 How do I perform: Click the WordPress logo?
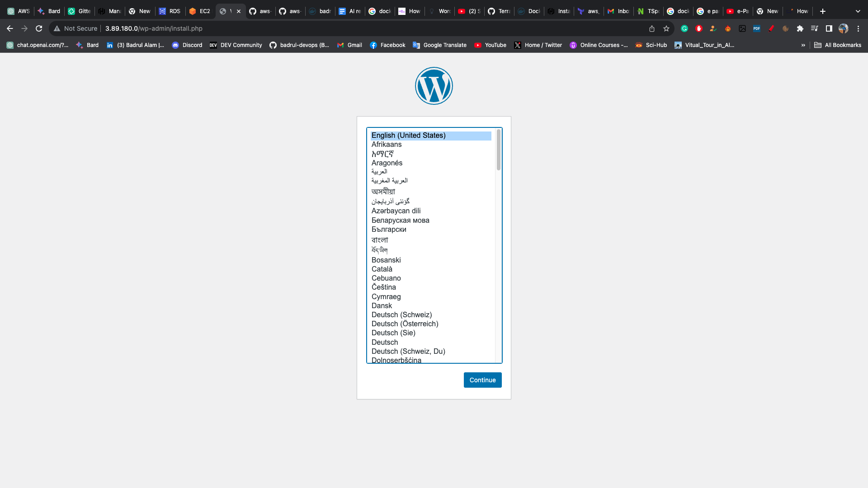point(434,86)
